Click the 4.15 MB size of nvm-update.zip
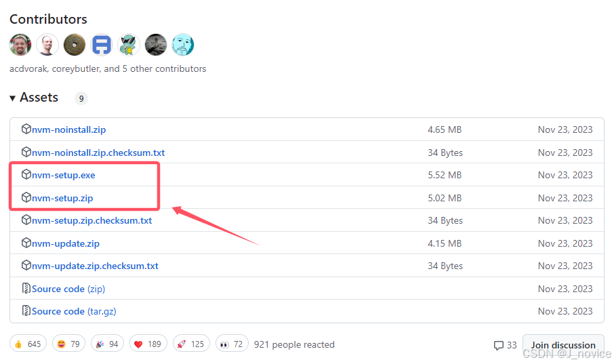Screen dimensions: 614x364 tap(445, 243)
